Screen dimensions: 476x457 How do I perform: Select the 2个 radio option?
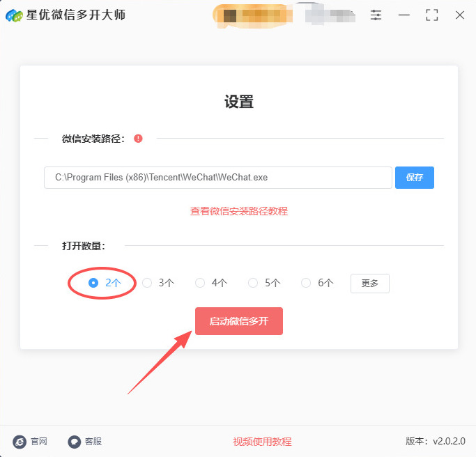click(93, 283)
